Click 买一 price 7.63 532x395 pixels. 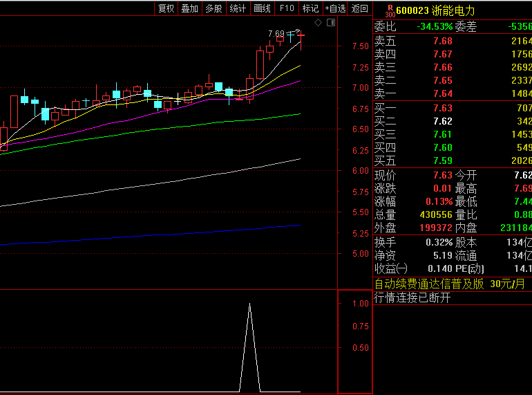(x=443, y=109)
